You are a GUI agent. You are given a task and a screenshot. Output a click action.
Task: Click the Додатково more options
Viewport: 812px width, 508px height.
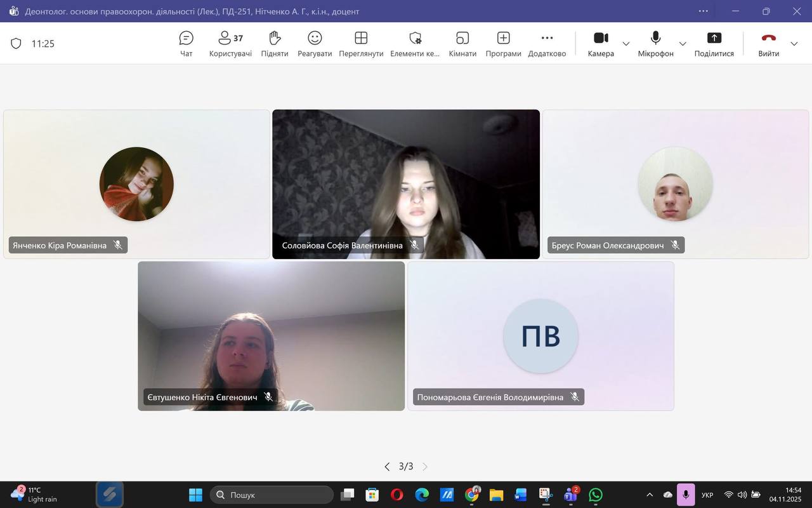click(547, 44)
